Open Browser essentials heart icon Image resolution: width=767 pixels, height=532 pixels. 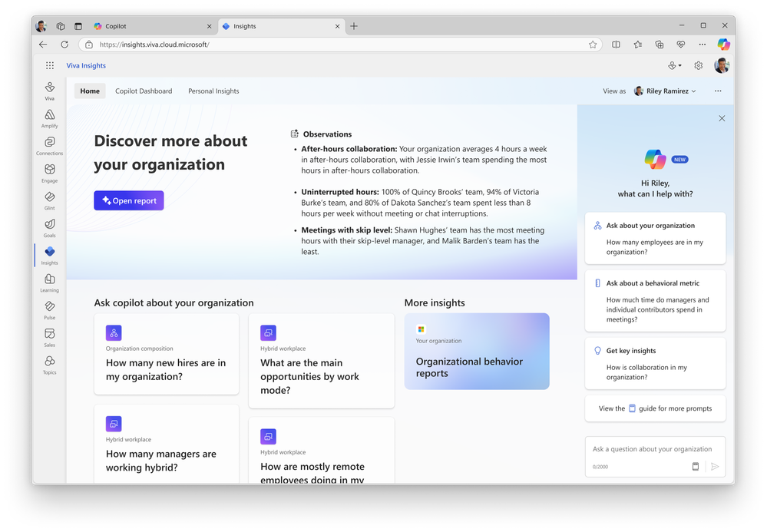point(681,45)
